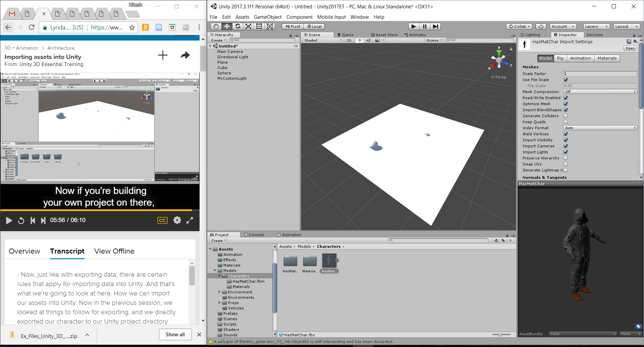Image resolution: width=644 pixels, height=347 pixels.
Task: Toggle scene audio speaker icon
Action: (368, 40)
